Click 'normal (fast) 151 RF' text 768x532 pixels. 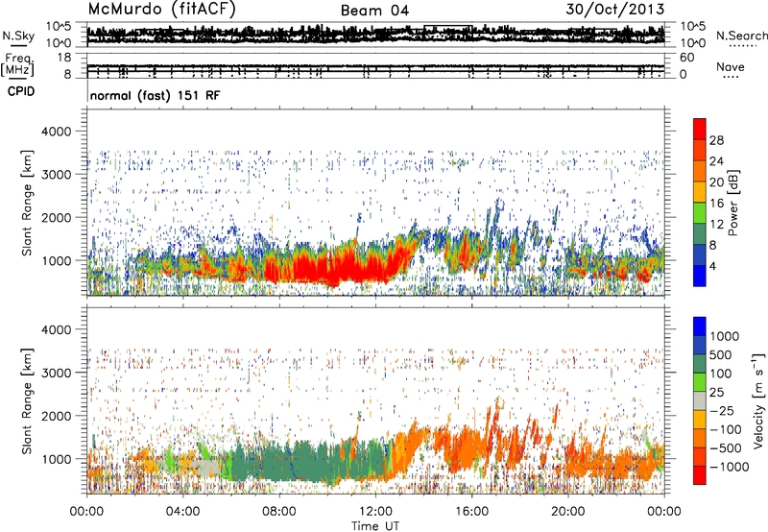(156, 95)
